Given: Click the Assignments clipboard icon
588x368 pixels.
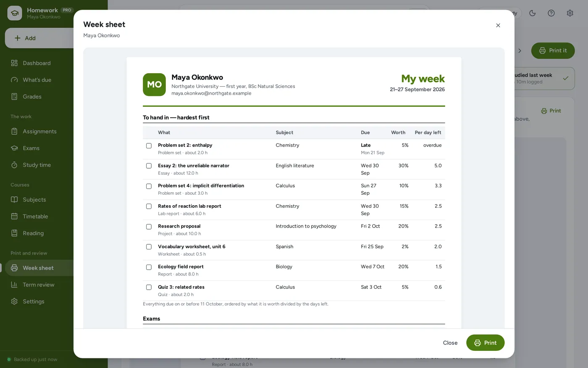Looking at the screenshot, I should pyautogui.click(x=14, y=131).
